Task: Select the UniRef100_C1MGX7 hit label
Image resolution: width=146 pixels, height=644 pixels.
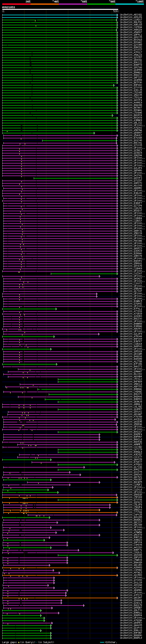Action: 131,20
